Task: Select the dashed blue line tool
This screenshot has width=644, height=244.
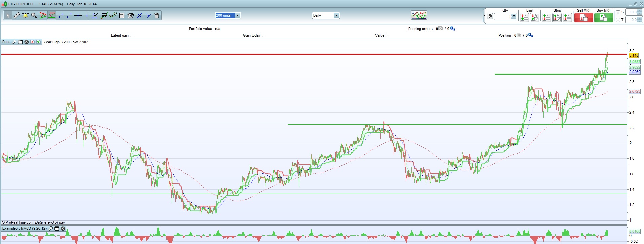Action: 139,15
